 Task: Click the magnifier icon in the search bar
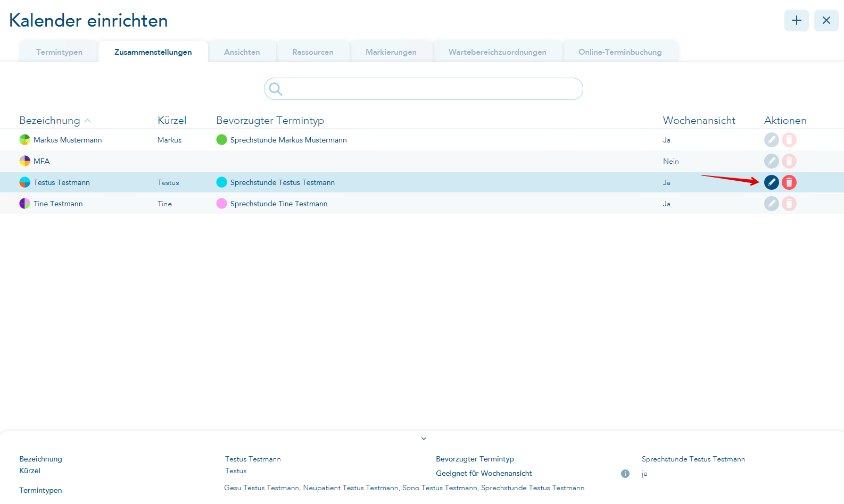point(275,89)
